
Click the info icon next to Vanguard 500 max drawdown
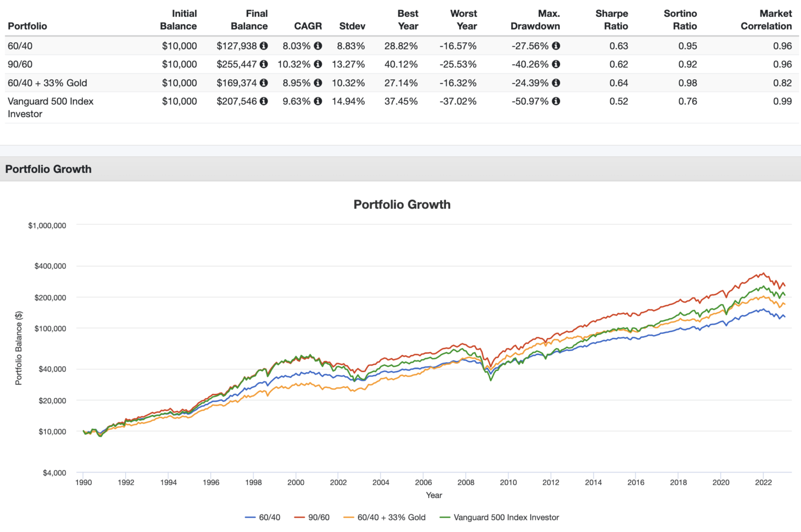click(555, 102)
